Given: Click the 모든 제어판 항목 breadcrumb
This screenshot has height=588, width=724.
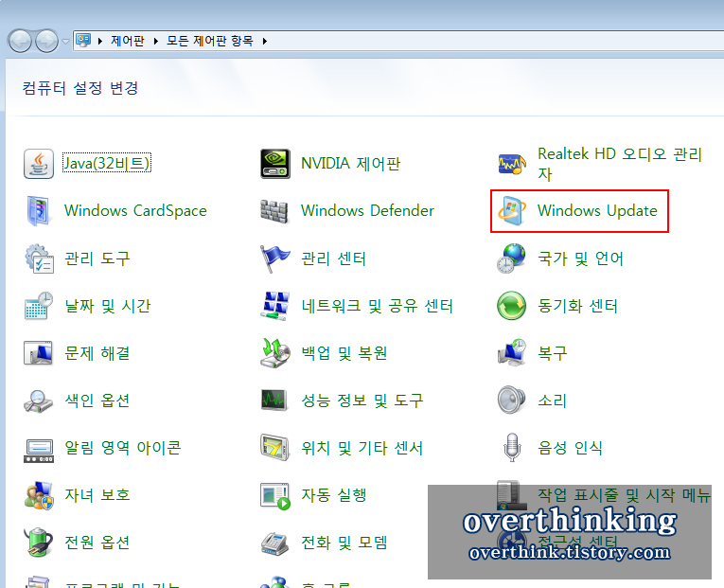Looking at the screenshot, I should (209, 41).
